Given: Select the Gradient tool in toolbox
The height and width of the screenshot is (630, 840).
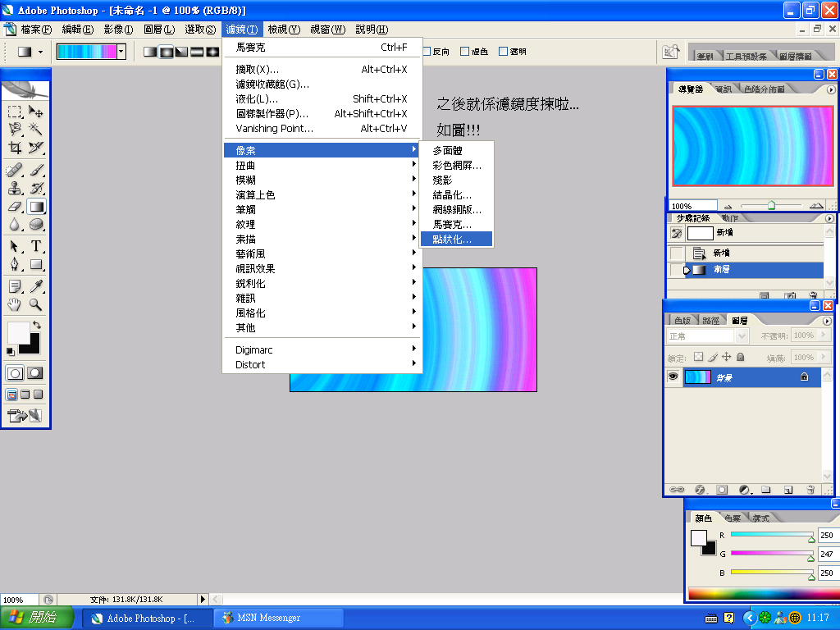Looking at the screenshot, I should tap(36, 206).
